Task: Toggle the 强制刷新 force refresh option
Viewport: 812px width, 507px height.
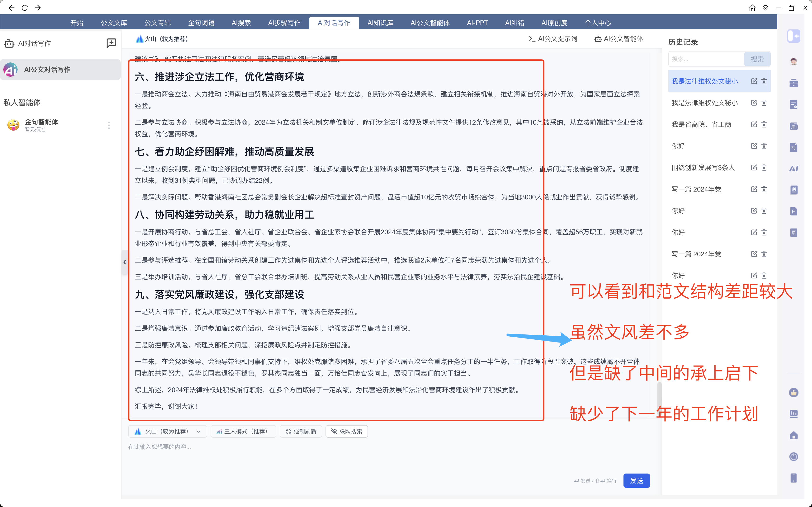Action: click(x=301, y=432)
